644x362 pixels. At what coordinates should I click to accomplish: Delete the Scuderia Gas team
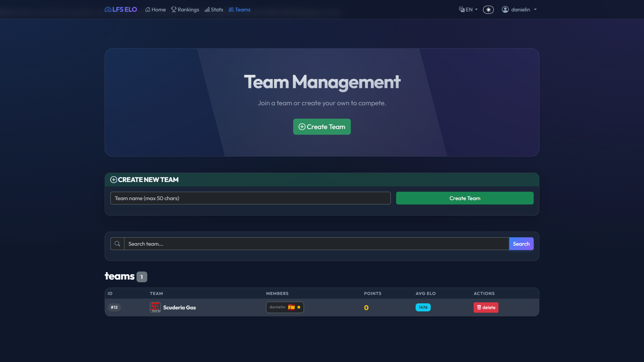(x=486, y=307)
